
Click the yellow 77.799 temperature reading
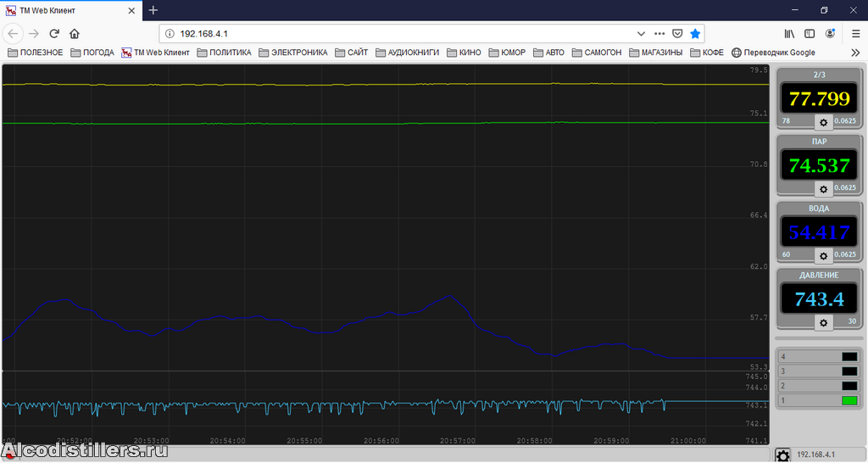[819, 98]
